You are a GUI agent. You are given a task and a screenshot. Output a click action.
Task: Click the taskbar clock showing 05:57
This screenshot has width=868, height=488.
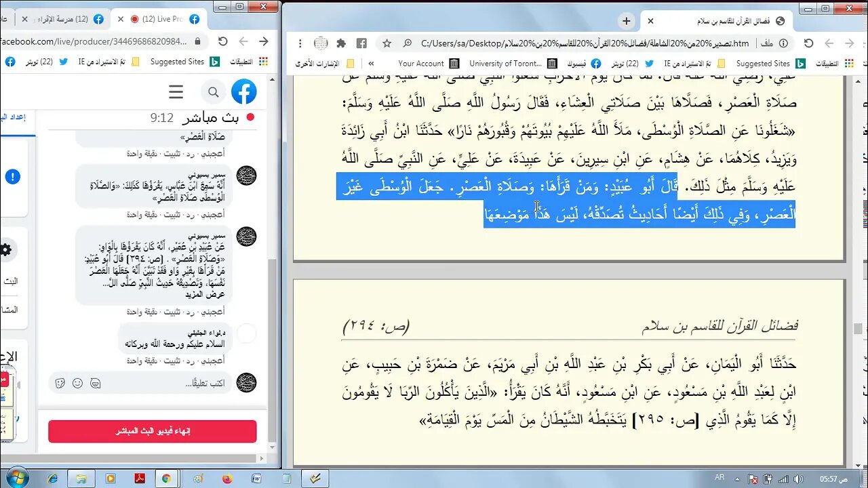[833, 479]
